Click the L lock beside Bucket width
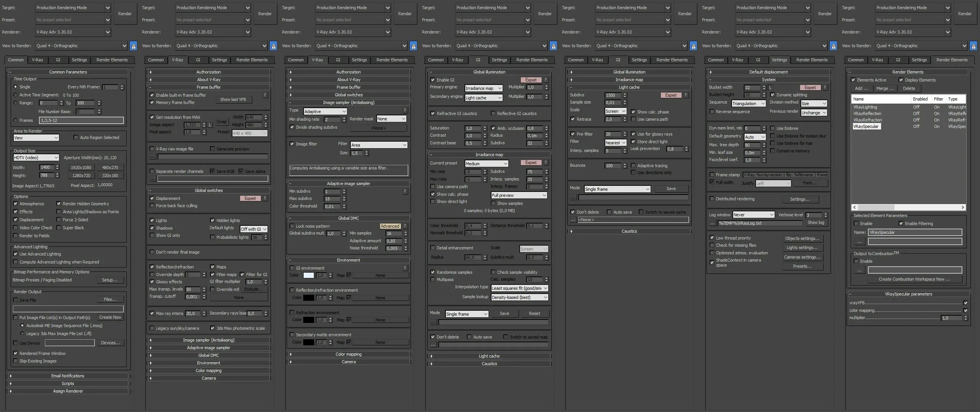The image size is (980, 412). tap(770, 88)
